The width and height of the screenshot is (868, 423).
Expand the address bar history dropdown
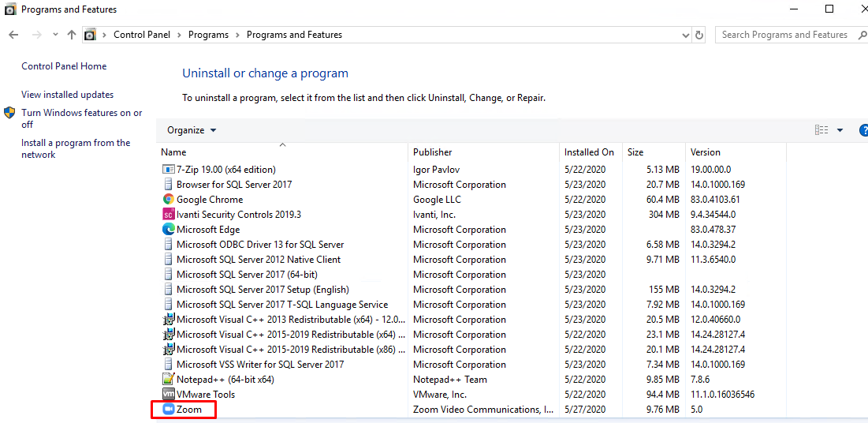click(687, 35)
